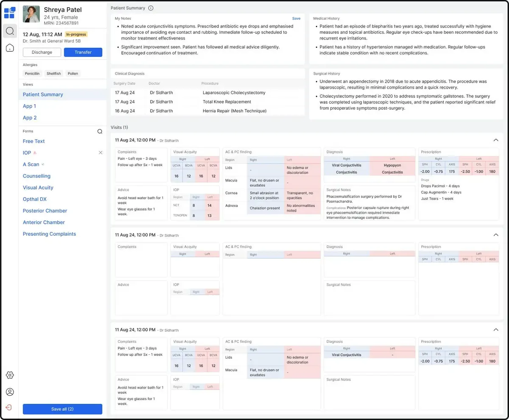Click the Save link in My Notes
This screenshot has width=509, height=420.
(296, 18)
